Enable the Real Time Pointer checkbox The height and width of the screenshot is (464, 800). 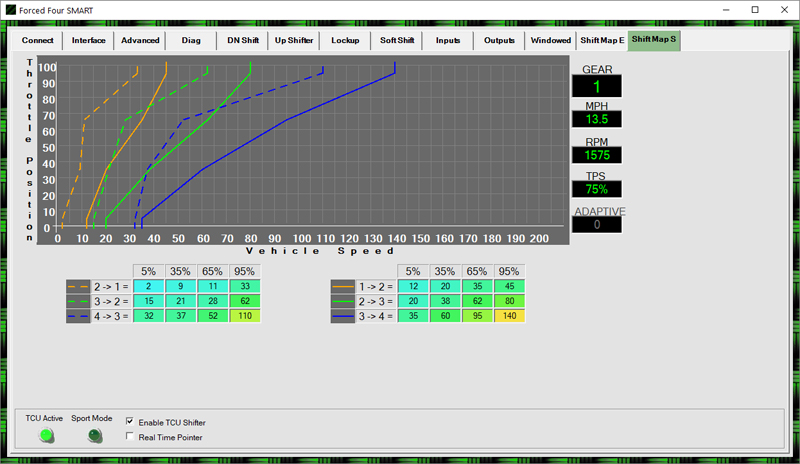click(x=132, y=437)
